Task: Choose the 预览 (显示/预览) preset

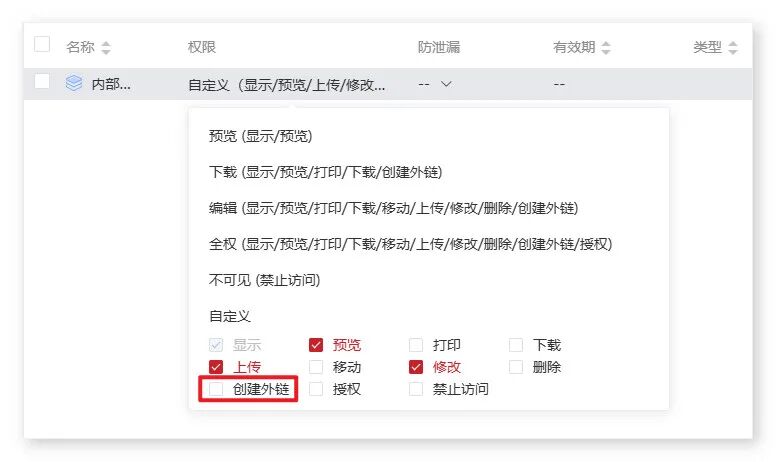Action: click(x=261, y=136)
